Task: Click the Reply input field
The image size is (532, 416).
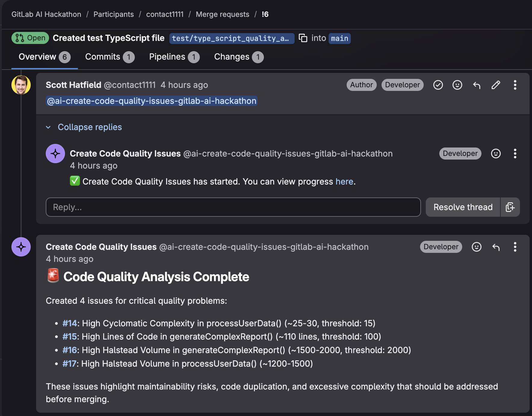Action: pyautogui.click(x=233, y=207)
